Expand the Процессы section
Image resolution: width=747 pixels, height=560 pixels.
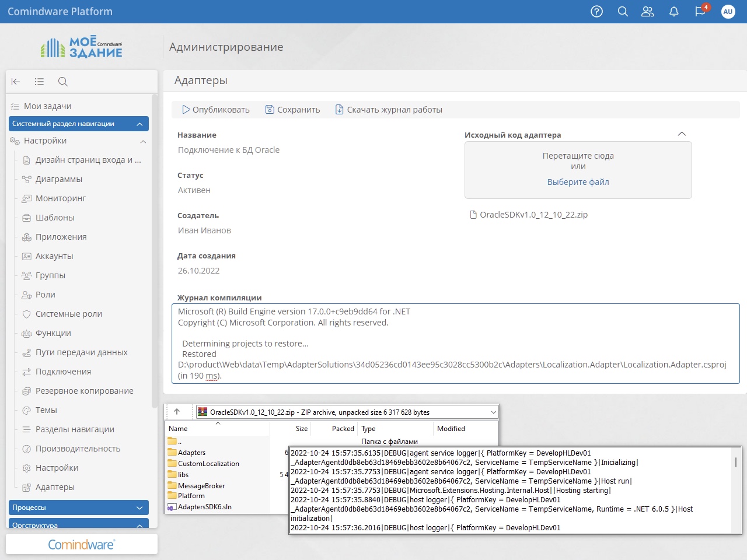tap(139, 508)
